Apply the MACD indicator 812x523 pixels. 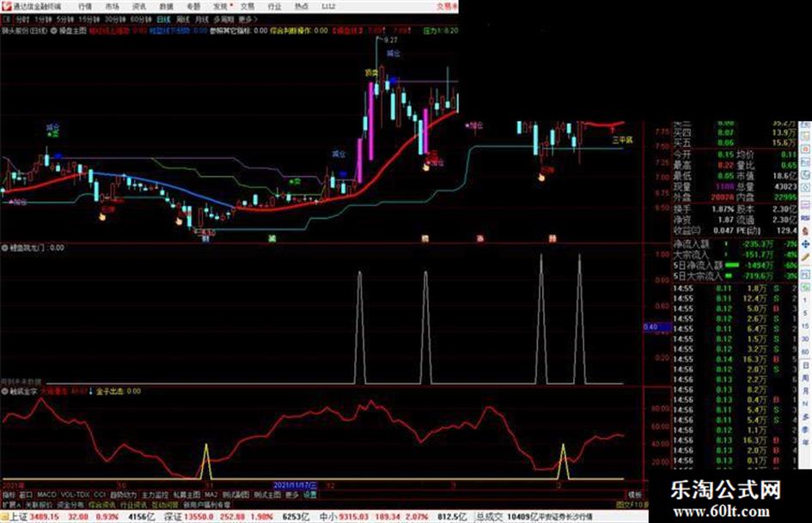(46, 495)
